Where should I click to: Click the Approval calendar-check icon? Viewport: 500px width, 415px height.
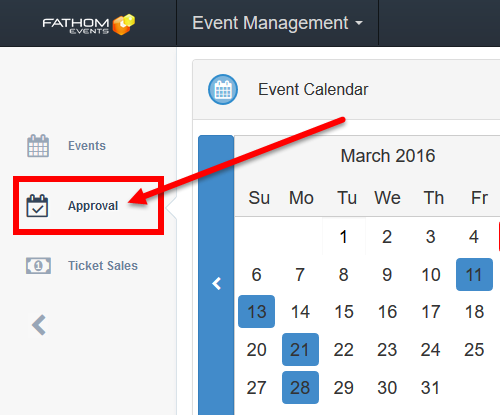(x=37, y=206)
